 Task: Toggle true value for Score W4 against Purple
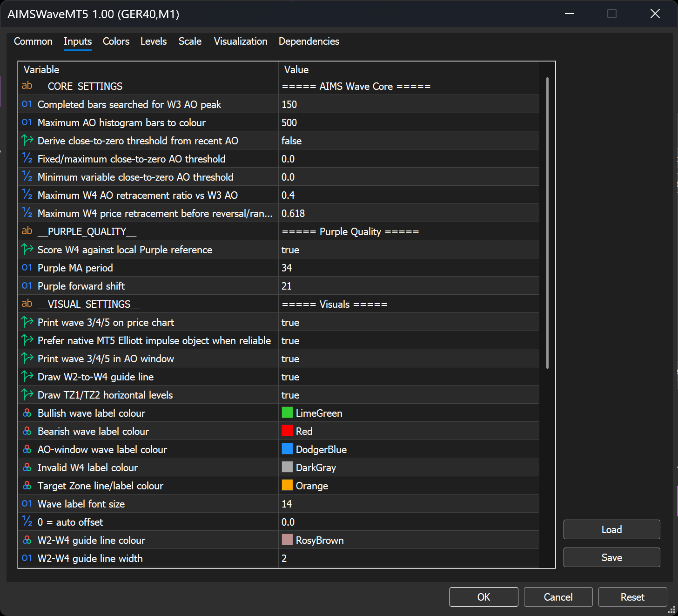(x=409, y=250)
